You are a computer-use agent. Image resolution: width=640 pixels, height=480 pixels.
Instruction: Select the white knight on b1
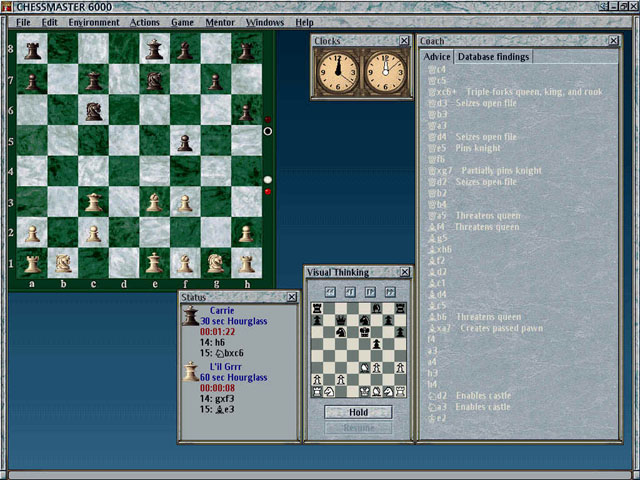tap(63, 263)
